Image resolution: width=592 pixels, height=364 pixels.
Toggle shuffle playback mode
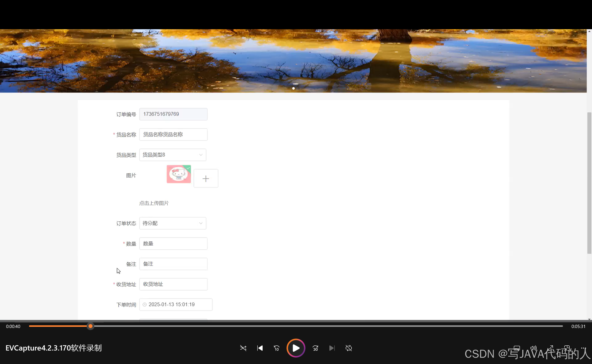243,348
